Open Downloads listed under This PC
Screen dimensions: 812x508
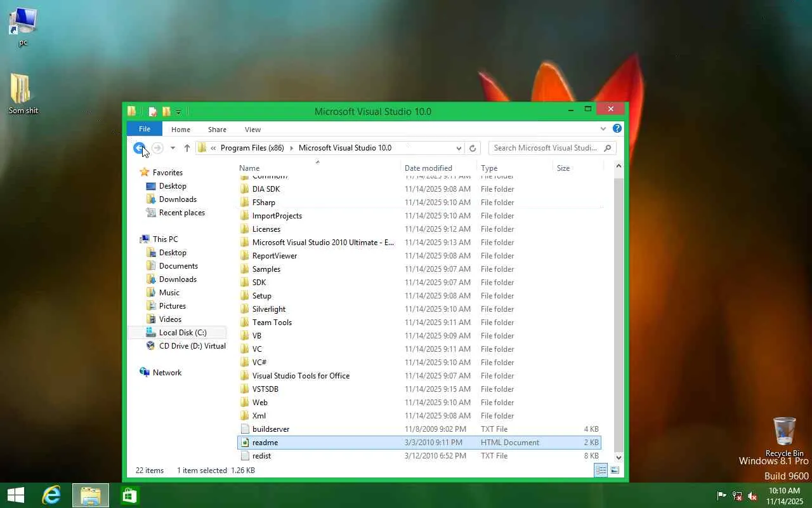(177, 279)
